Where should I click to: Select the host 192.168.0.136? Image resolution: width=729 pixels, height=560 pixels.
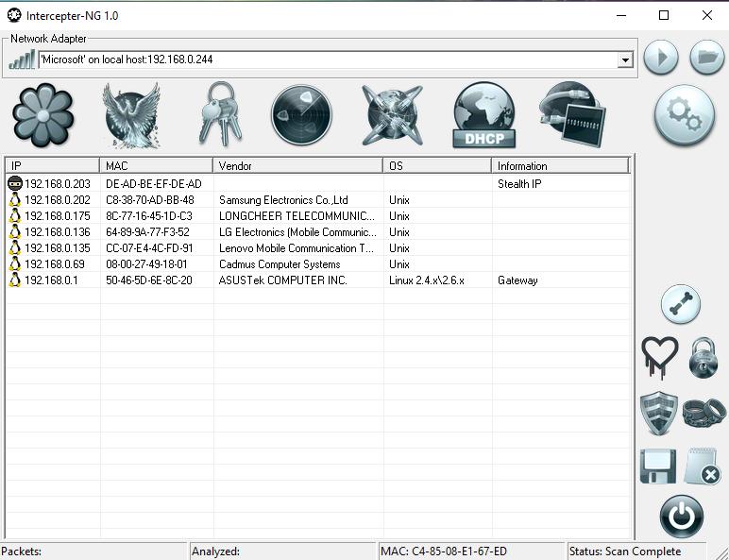(x=58, y=232)
